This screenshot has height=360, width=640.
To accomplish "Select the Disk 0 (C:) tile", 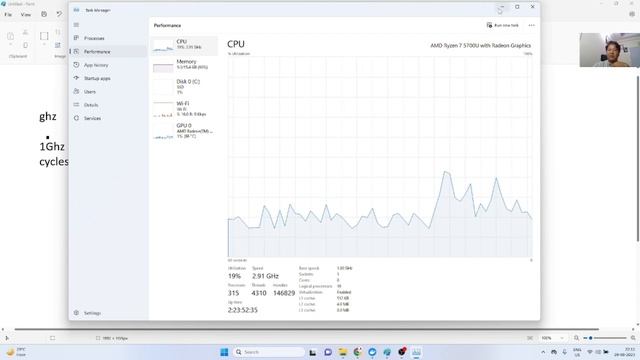I will [184, 87].
